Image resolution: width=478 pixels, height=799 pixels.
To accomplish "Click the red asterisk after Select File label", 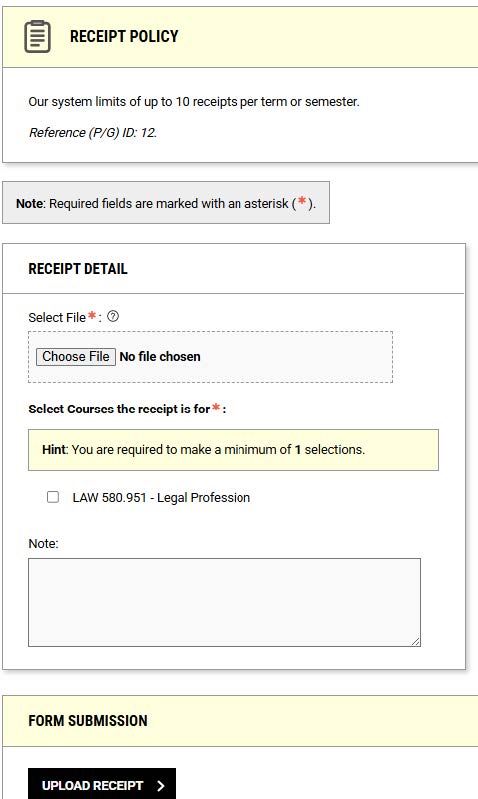I will tap(92, 315).
